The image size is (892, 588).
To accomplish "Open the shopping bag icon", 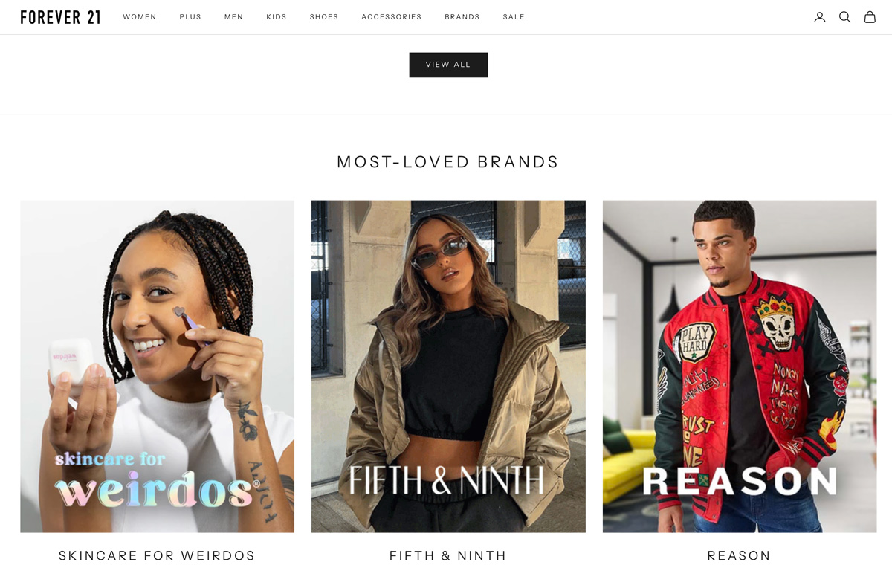I will pyautogui.click(x=870, y=17).
